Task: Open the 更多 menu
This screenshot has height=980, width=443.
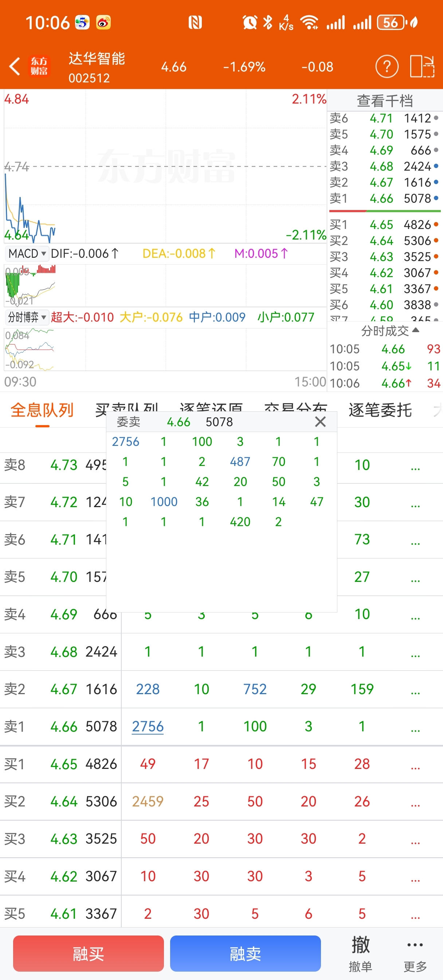Action: tap(415, 954)
